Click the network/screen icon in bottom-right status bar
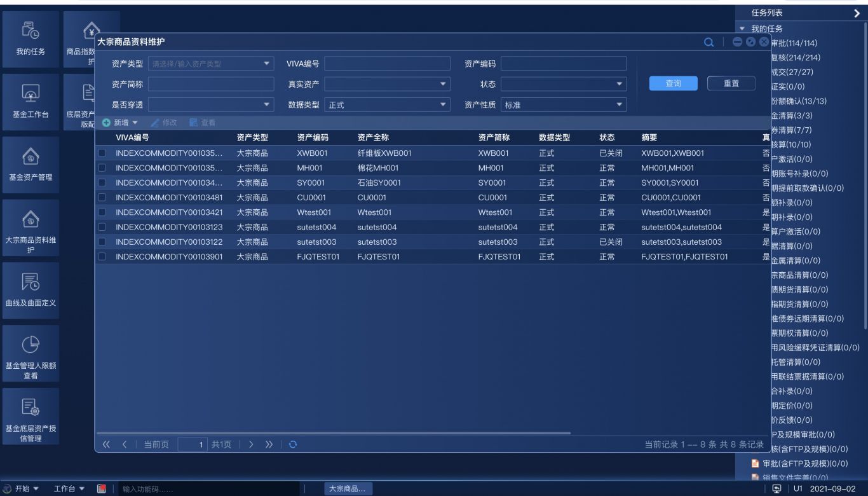Image resolution: width=868 pixels, height=496 pixels. [776, 488]
